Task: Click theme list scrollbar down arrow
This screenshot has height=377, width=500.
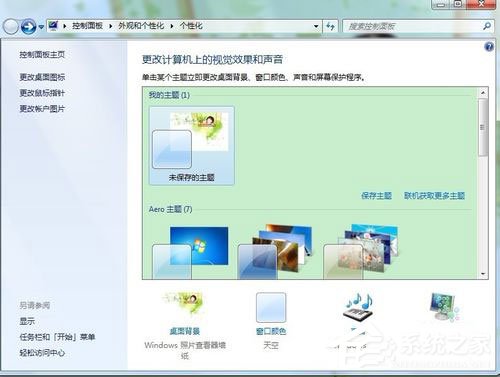Action: coord(483,274)
